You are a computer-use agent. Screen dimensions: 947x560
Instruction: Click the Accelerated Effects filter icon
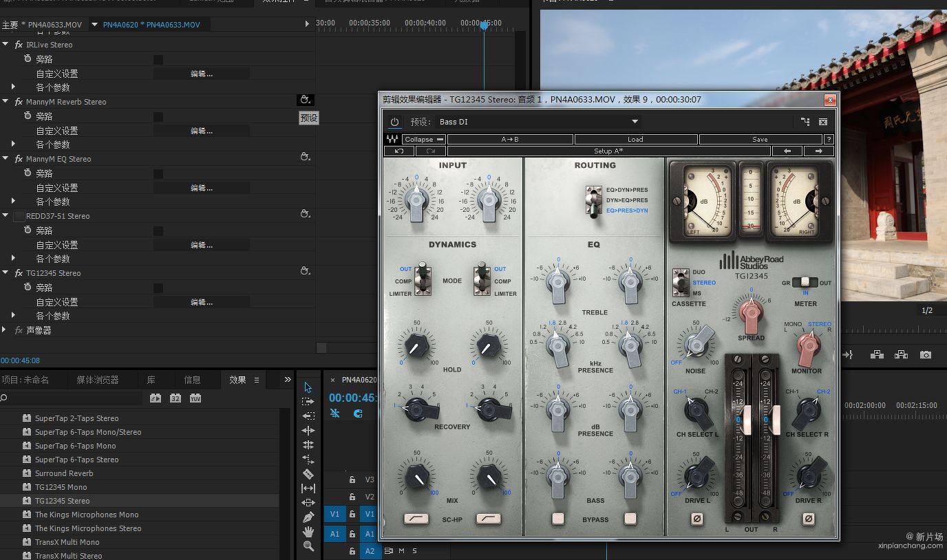156,398
